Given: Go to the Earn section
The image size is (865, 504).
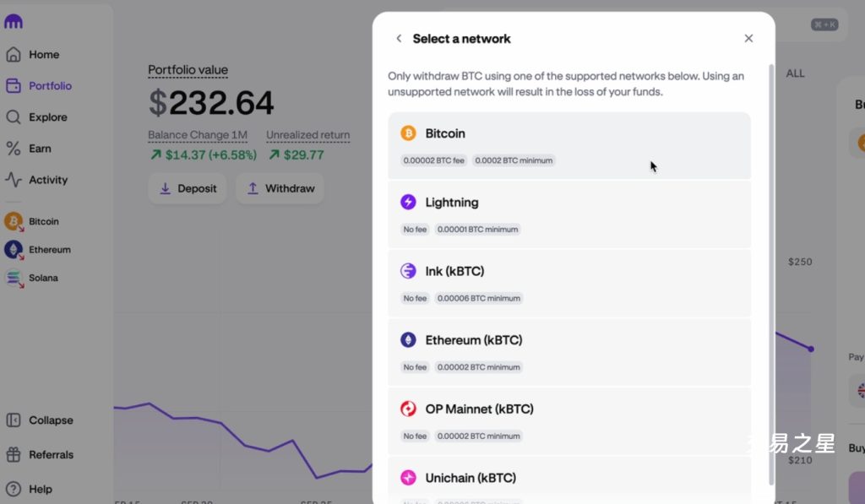Looking at the screenshot, I should pyautogui.click(x=40, y=149).
